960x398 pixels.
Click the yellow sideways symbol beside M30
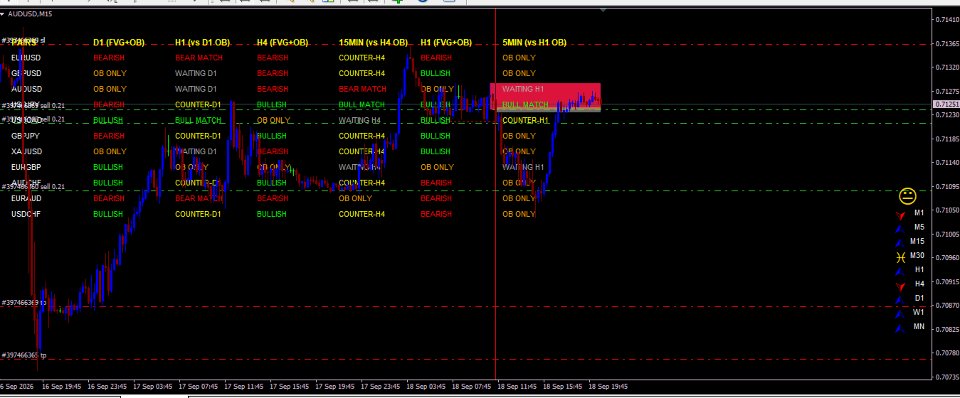point(901,257)
